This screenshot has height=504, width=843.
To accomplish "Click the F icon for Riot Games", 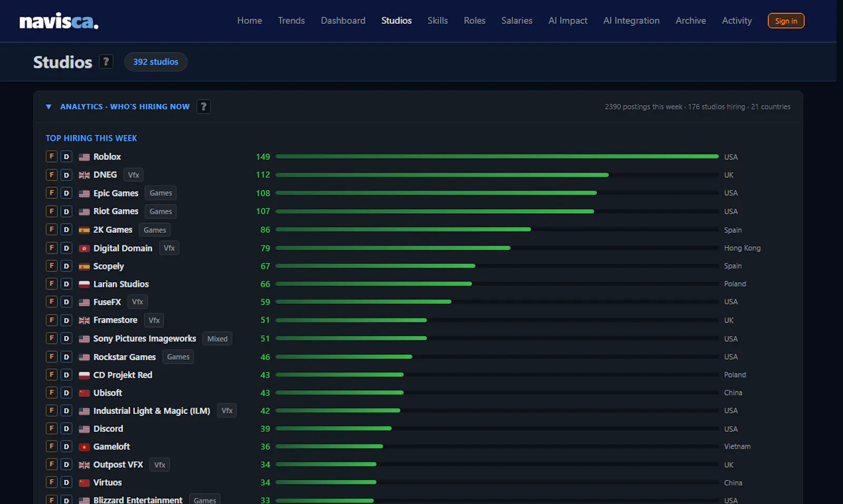I will (x=52, y=211).
